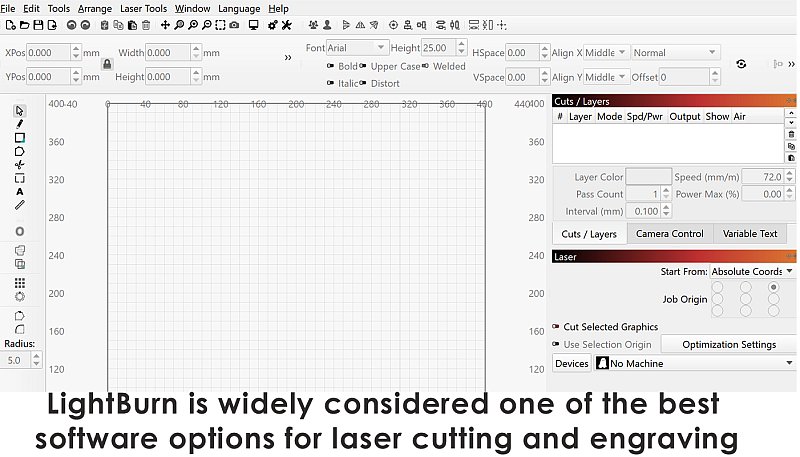Click the Layer Color swatch
Image resolution: width=800 pixels, height=457 pixels.
[648, 177]
